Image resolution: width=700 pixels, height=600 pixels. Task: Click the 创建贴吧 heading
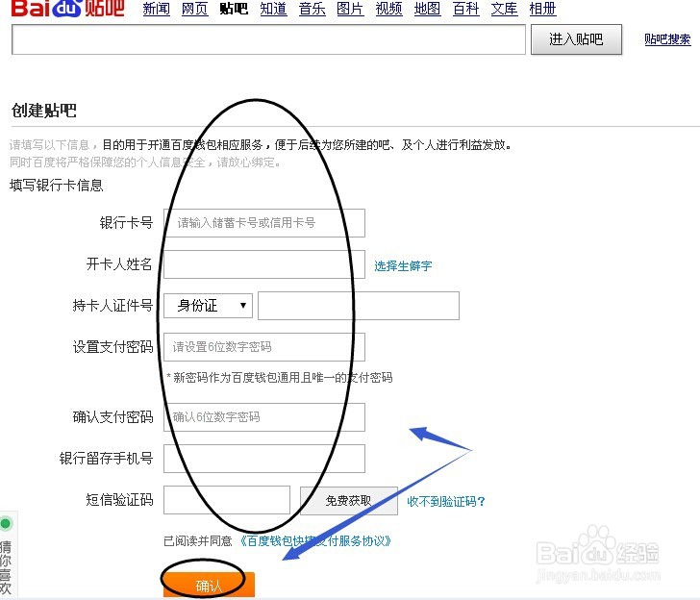[44, 111]
